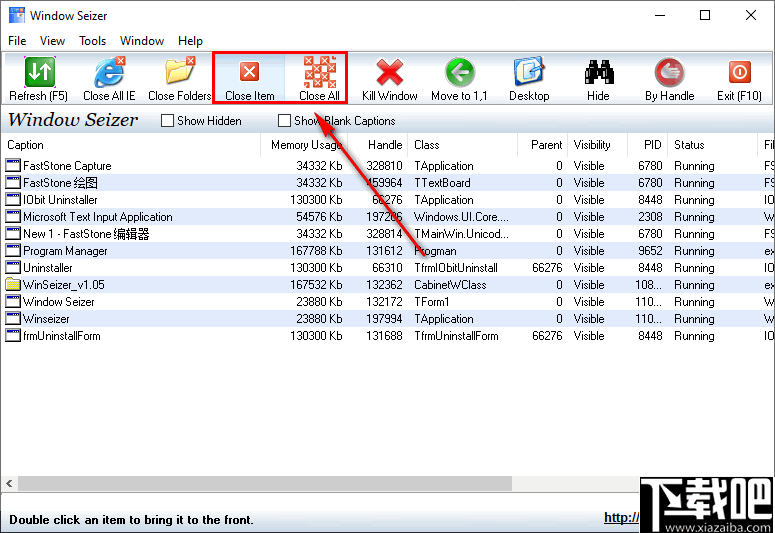Click the 167788 Kb memory value
775x533 pixels.
point(316,251)
